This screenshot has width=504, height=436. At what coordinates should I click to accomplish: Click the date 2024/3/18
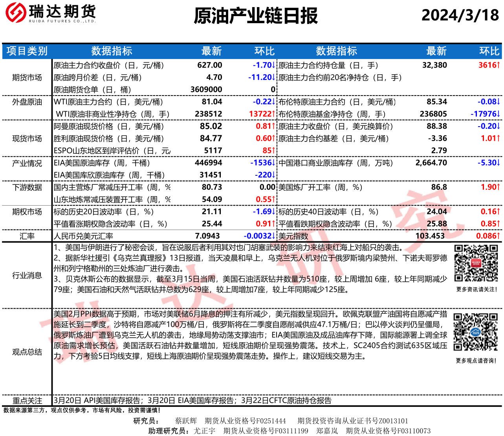coord(460,15)
